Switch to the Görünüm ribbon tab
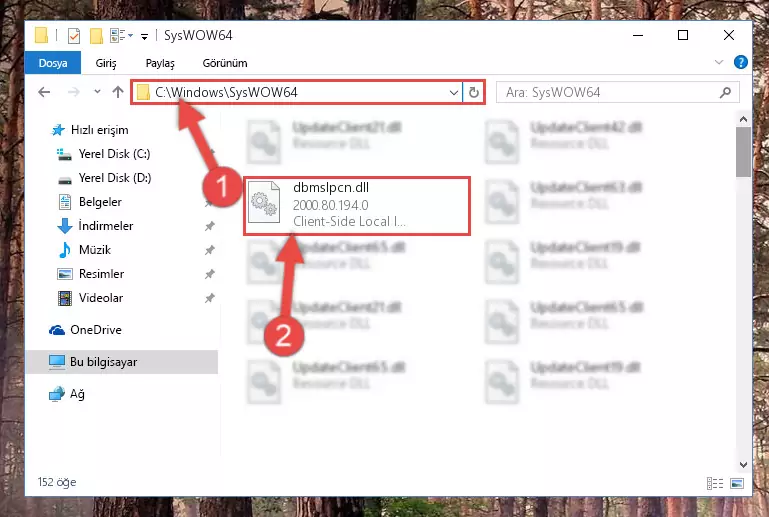This screenshot has width=769, height=517. [x=225, y=63]
